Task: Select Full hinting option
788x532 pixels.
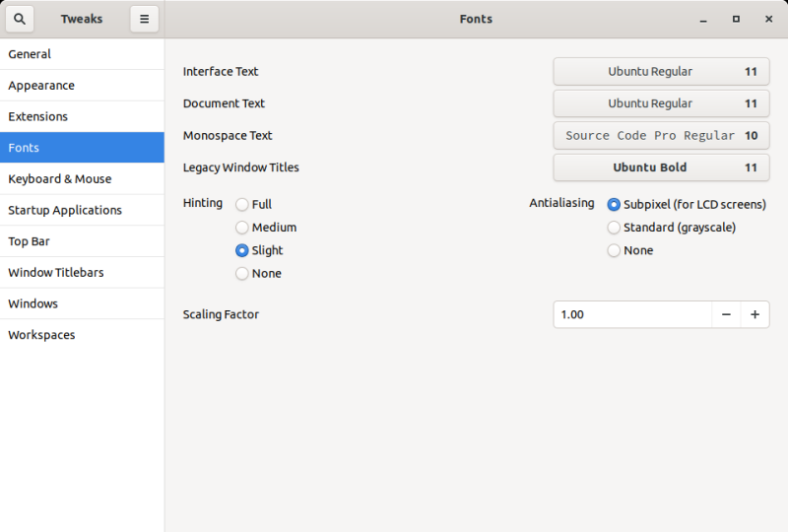Action: click(x=242, y=205)
